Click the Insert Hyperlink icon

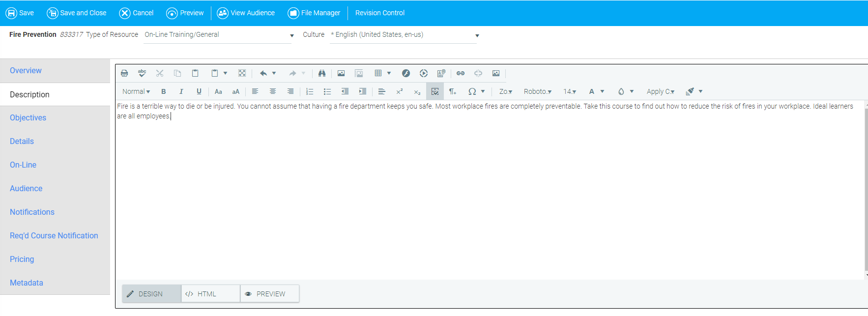point(461,73)
